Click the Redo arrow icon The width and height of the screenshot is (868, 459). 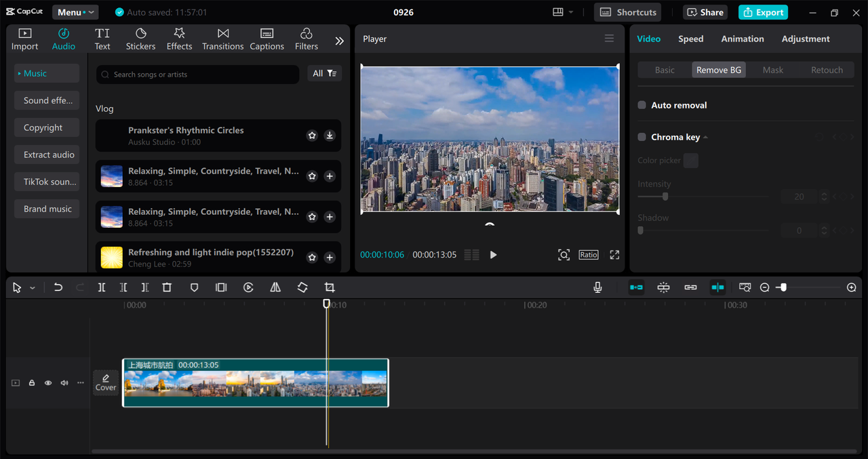pos(80,287)
